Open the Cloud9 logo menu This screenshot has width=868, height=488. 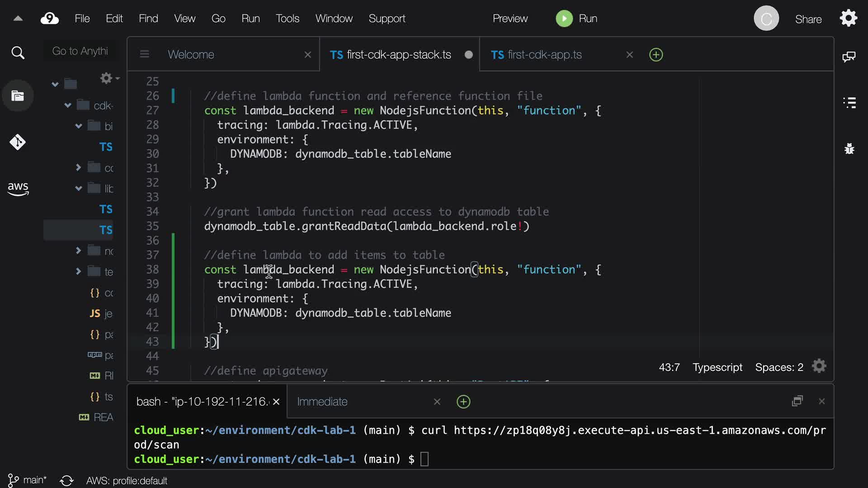coord(50,19)
